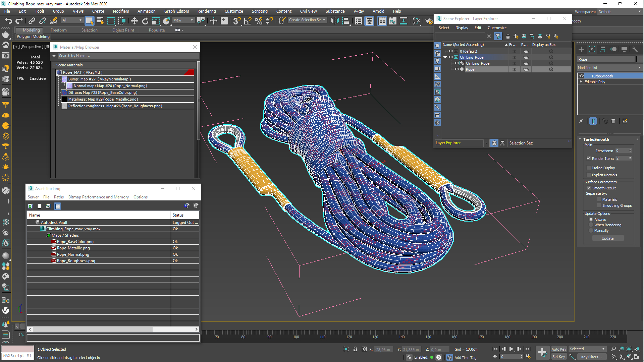Collapse the Climbing_Rope layer tree

445,57
